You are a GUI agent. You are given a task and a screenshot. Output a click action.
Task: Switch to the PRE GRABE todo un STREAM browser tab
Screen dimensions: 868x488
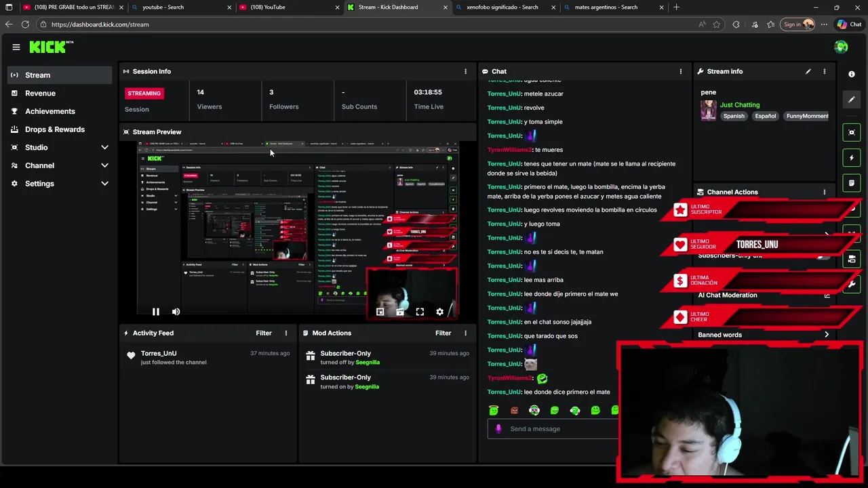(x=72, y=7)
